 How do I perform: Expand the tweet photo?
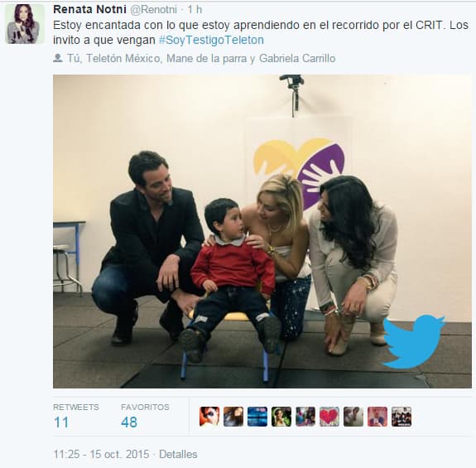pos(262,231)
